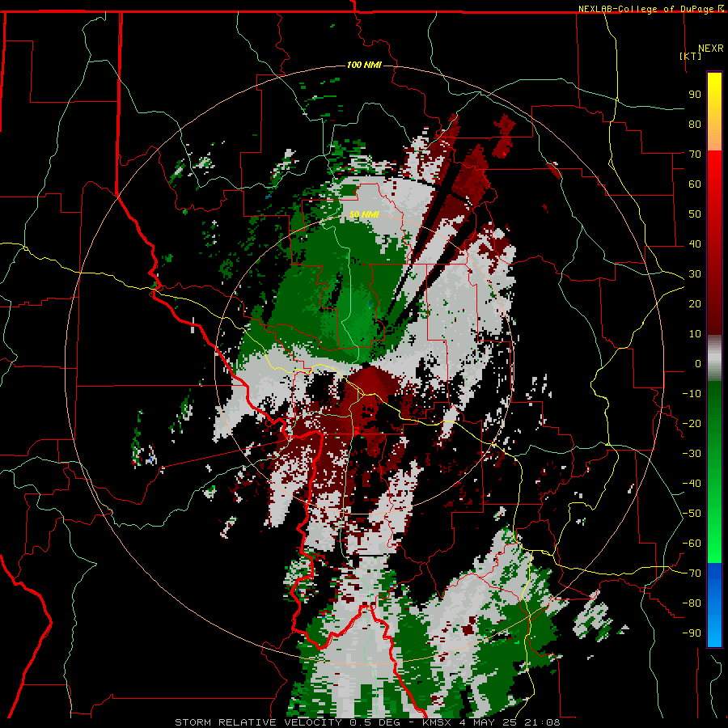The image size is (728, 728).
Task: Click the gray zero-velocity segment of the color bar
Action: click(x=714, y=358)
